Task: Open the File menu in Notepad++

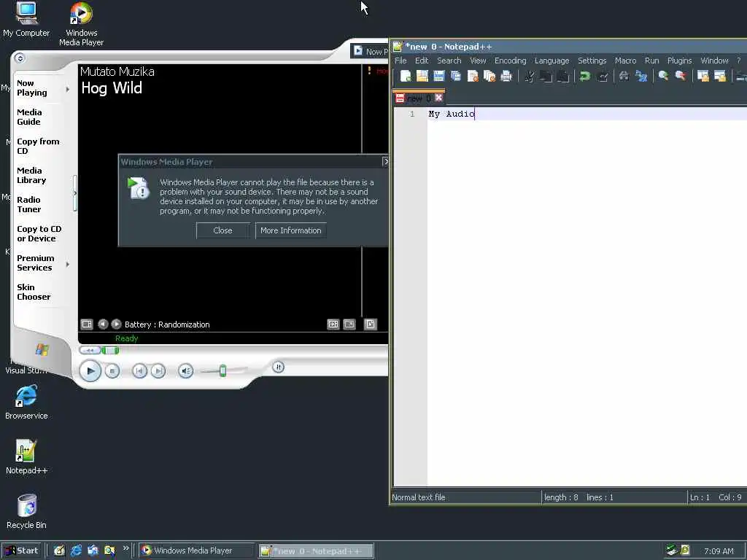Action: tap(400, 61)
